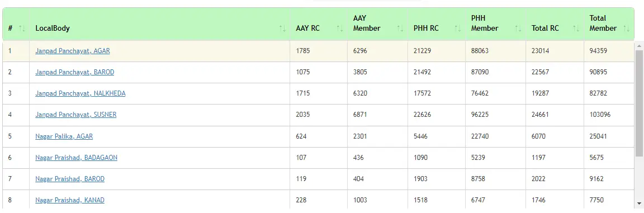Click the Total Member value 94359 cell
The image size is (644, 213).
pos(609,51)
